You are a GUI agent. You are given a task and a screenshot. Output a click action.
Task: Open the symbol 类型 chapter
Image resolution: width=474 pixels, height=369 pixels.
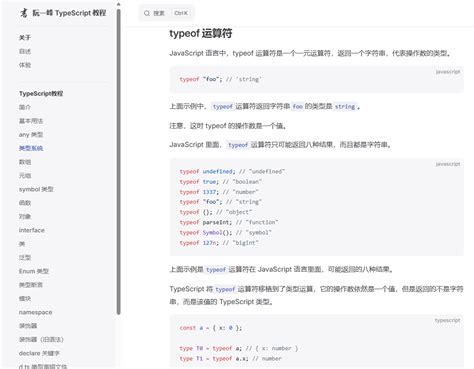pyautogui.click(x=36, y=189)
